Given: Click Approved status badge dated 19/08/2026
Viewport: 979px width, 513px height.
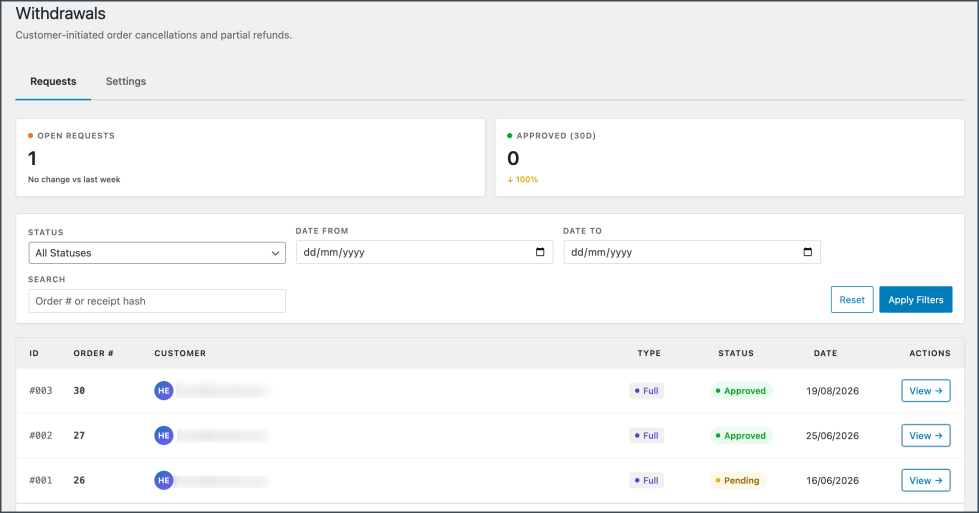Looking at the screenshot, I should coord(741,391).
